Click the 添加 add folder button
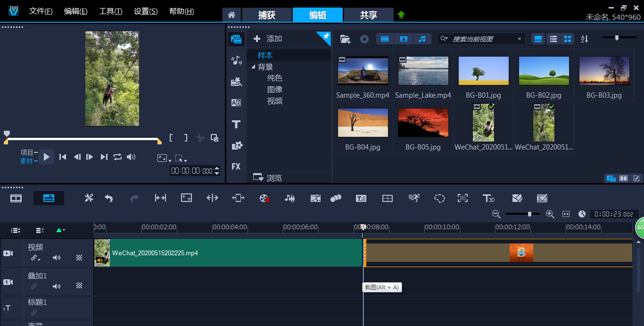 [x=268, y=39]
